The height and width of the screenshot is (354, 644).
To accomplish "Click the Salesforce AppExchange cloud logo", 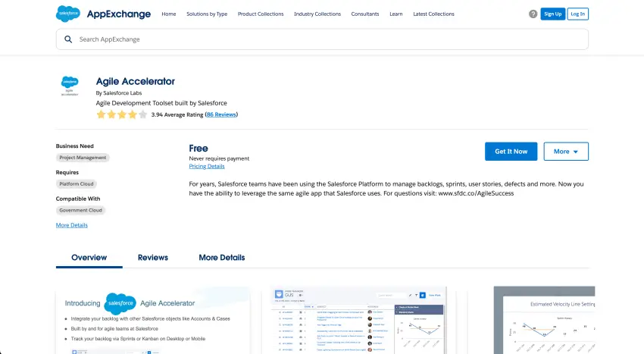I will pyautogui.click(x=68, y=14).
